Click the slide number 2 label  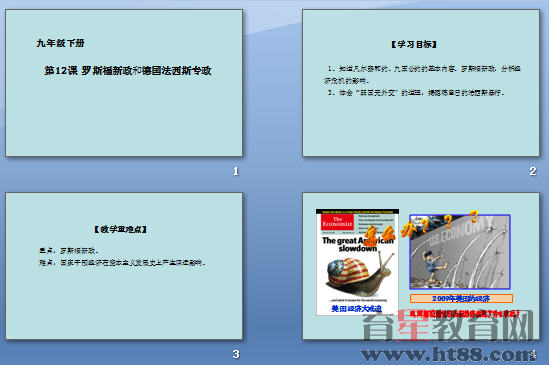pos(533,171)
